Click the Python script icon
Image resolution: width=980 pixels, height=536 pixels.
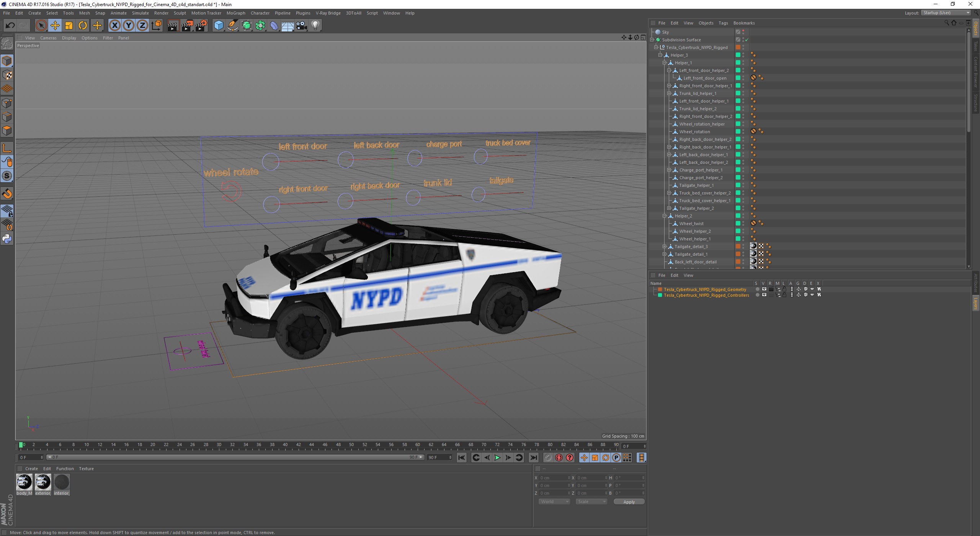coord(7,239)
